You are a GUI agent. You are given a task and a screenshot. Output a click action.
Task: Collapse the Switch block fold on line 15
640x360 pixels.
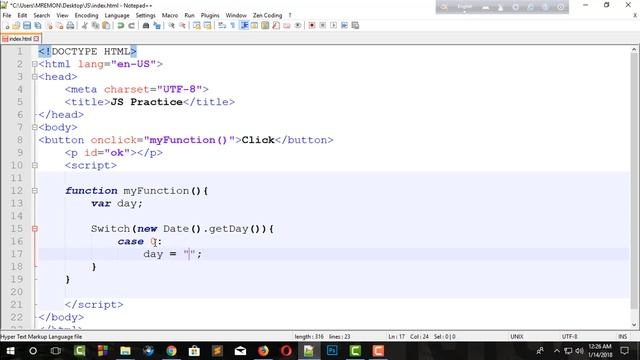(x=35, y=229)
